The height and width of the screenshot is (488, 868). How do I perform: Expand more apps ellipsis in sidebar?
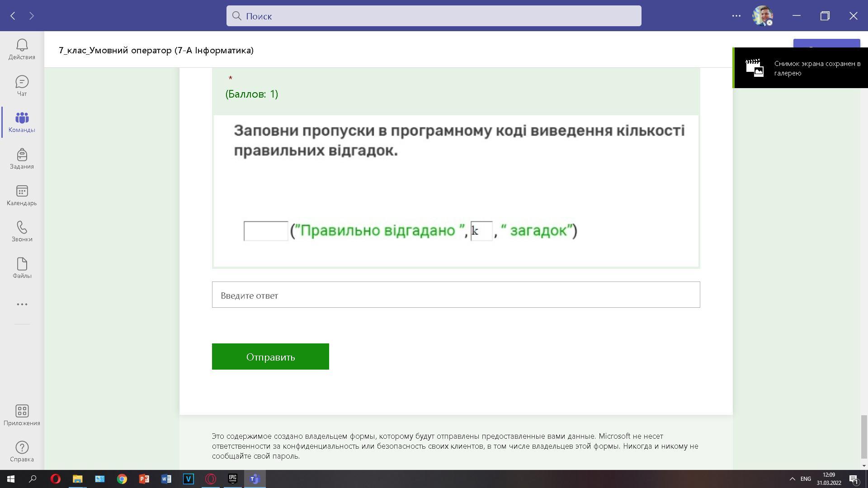point(22,305)
